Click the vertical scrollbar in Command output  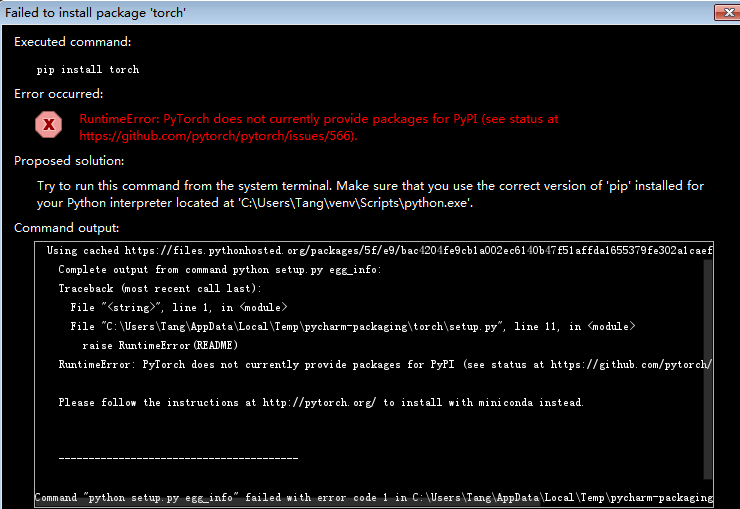coord(707,368)
